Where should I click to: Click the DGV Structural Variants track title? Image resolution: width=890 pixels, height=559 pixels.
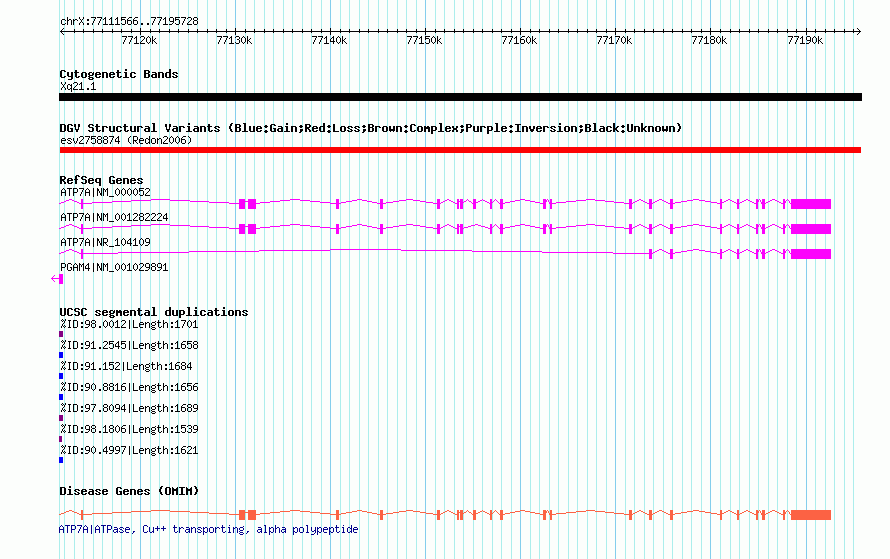370,128
